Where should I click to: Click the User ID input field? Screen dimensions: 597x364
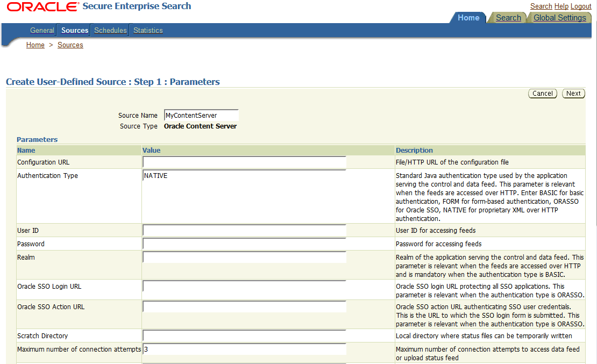coord(244,230)
